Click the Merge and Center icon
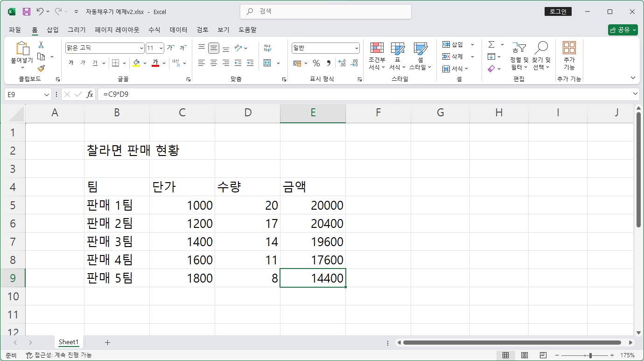Viewport: 644px width, 361px height. pos(267,63)
